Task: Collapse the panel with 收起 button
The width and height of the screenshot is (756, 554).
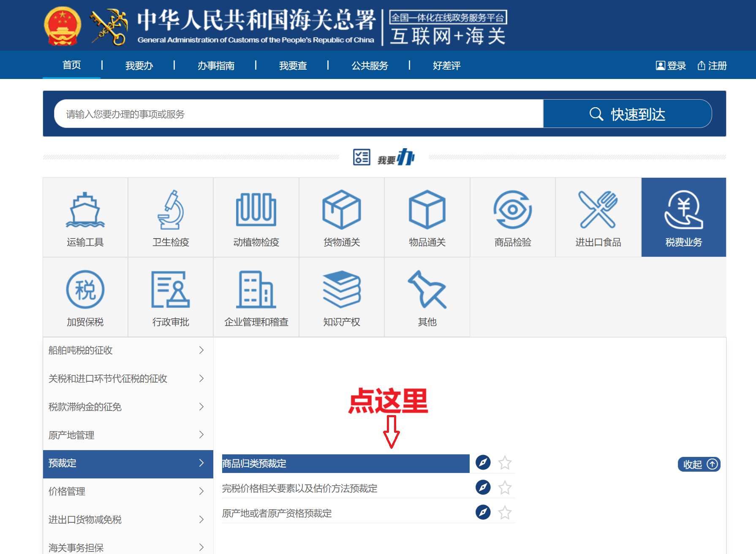Action: pos(699,464)
